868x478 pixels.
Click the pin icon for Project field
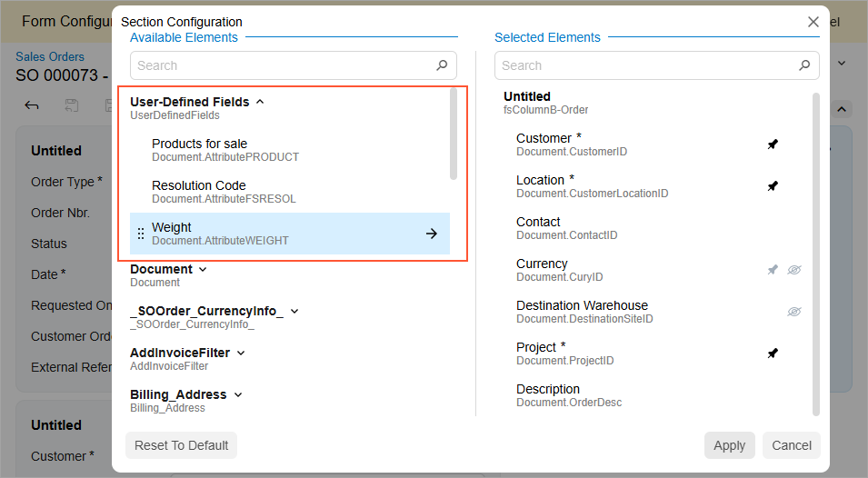(773, 354)
